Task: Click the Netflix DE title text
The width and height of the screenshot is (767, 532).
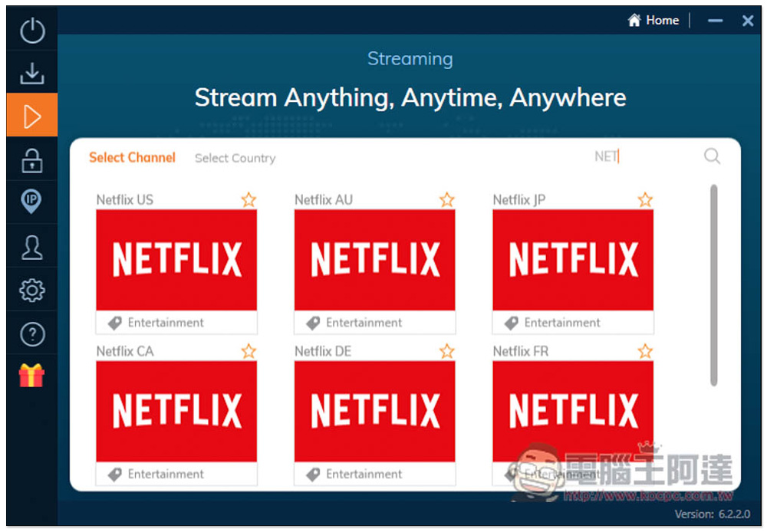Action: click(x=323, y=351)
